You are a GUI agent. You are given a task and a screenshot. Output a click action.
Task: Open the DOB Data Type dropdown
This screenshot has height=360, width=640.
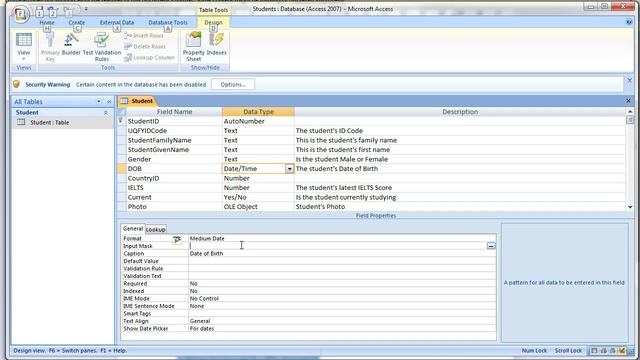click(x=289, y=169)
